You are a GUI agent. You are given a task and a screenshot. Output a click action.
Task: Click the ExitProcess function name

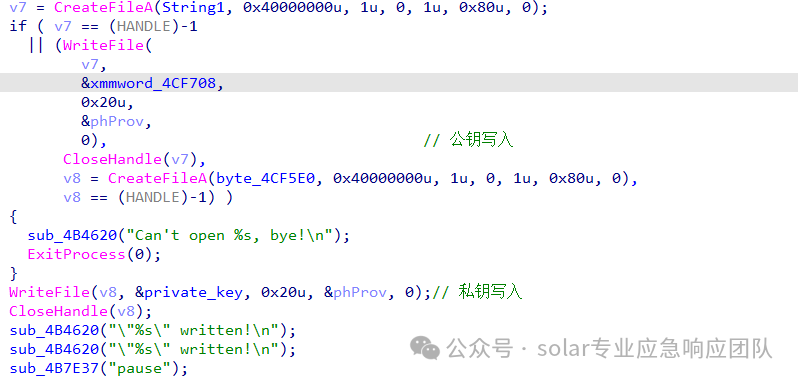click(77, 254)
